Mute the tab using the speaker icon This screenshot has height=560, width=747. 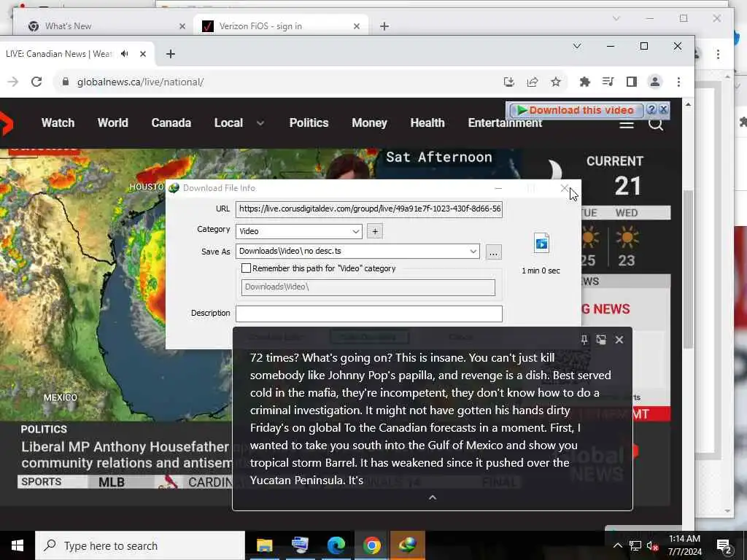125,54
